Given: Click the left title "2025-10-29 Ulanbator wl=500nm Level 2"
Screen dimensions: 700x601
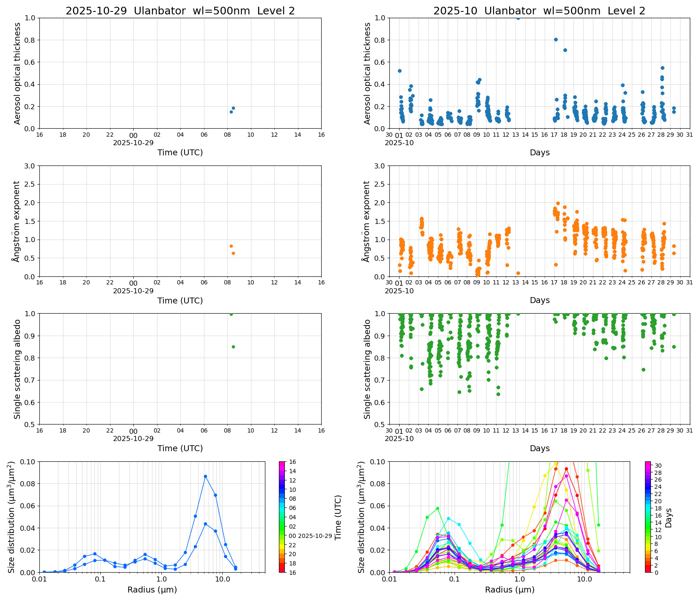Looking at the screenshot, I should (x=180, y=11).
